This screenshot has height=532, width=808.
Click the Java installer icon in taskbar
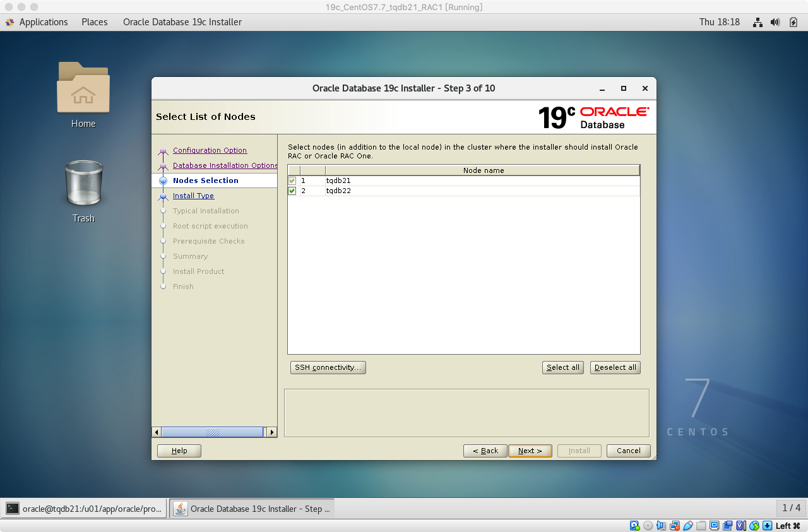click(181, 508)
